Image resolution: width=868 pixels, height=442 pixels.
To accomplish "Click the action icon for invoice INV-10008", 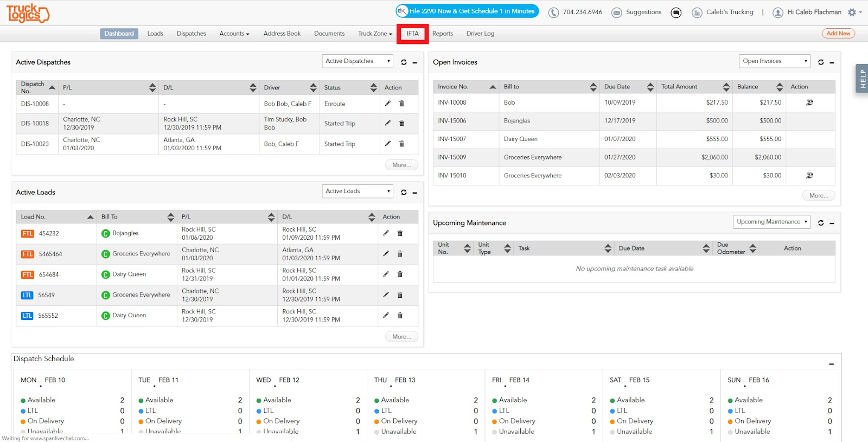I will coord(809,103).
